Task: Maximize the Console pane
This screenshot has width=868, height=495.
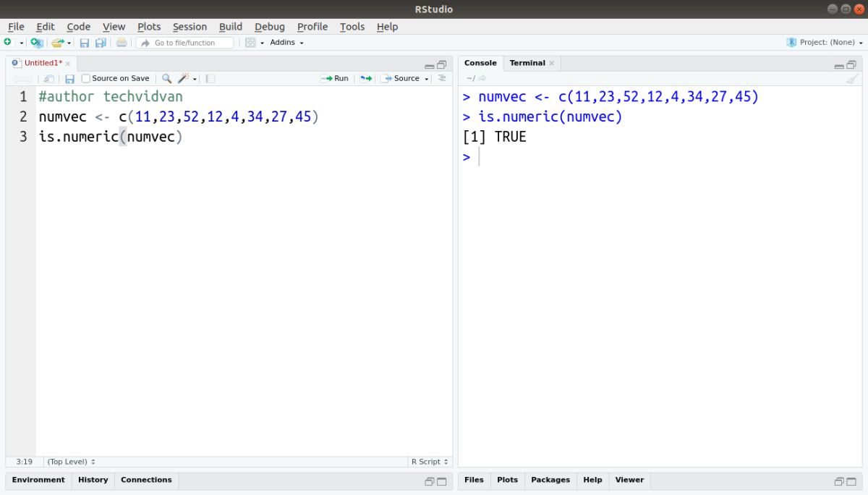Action: pos(851,65)
